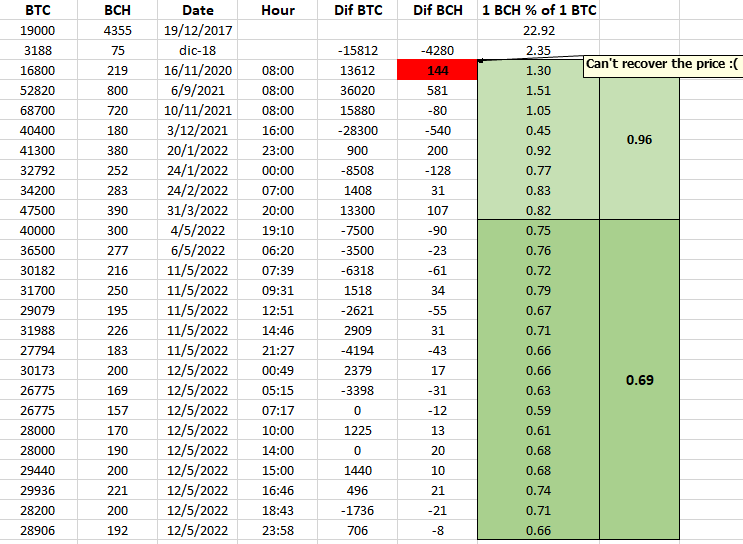Image resolution: width=743 pixels, height=544 pixels.
Task: Select the cell with date 19/12/2017
Action: pos(198,30)
